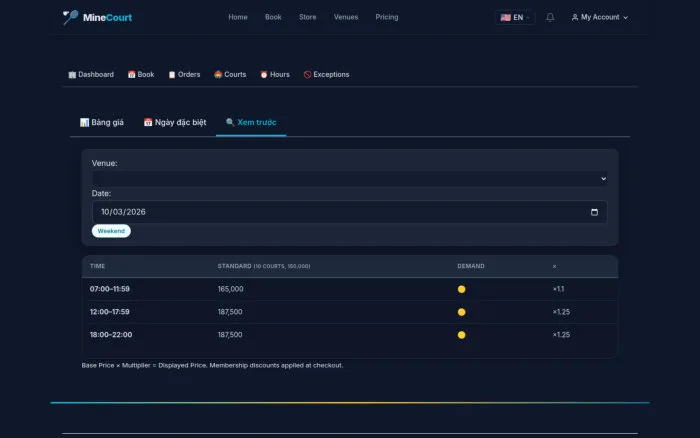
Task: Open the Pricing page
Action: point(387,17)
